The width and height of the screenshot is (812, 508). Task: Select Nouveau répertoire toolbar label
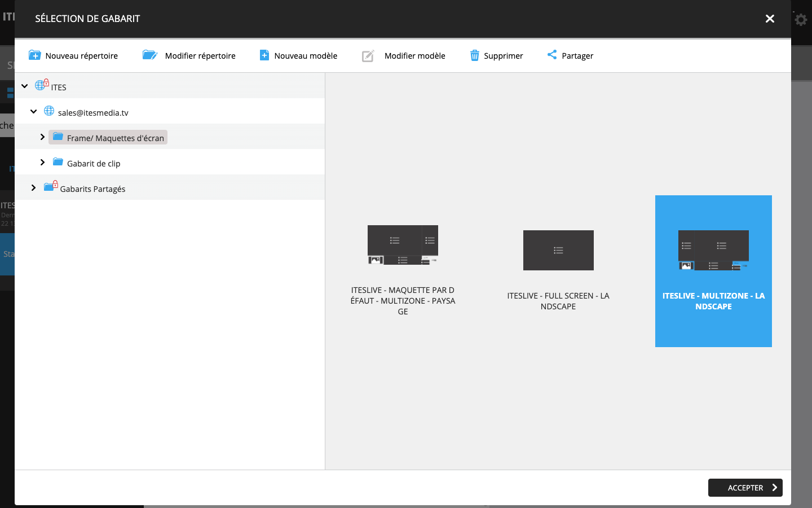tap(82, 56)
